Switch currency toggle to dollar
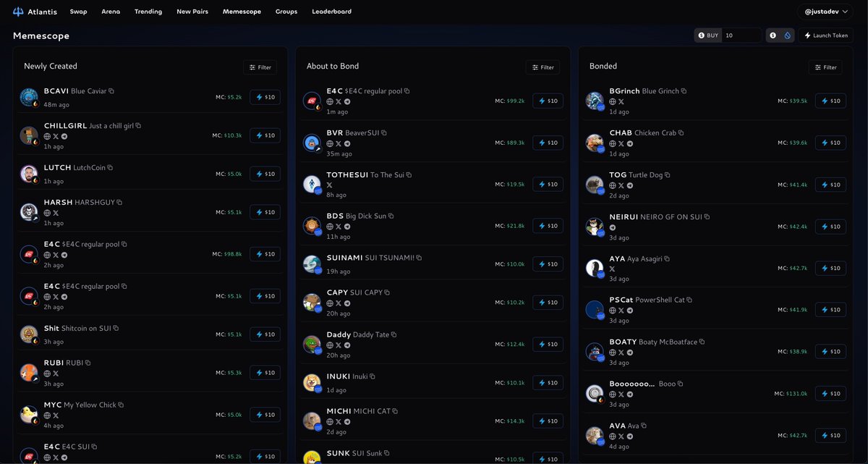 (x=773, y=35)
